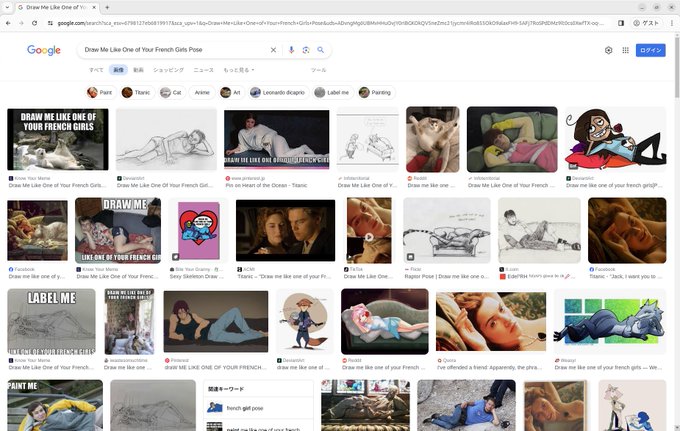Start voice search with microphone icon
680x431 pixels.
pos(291,50)
